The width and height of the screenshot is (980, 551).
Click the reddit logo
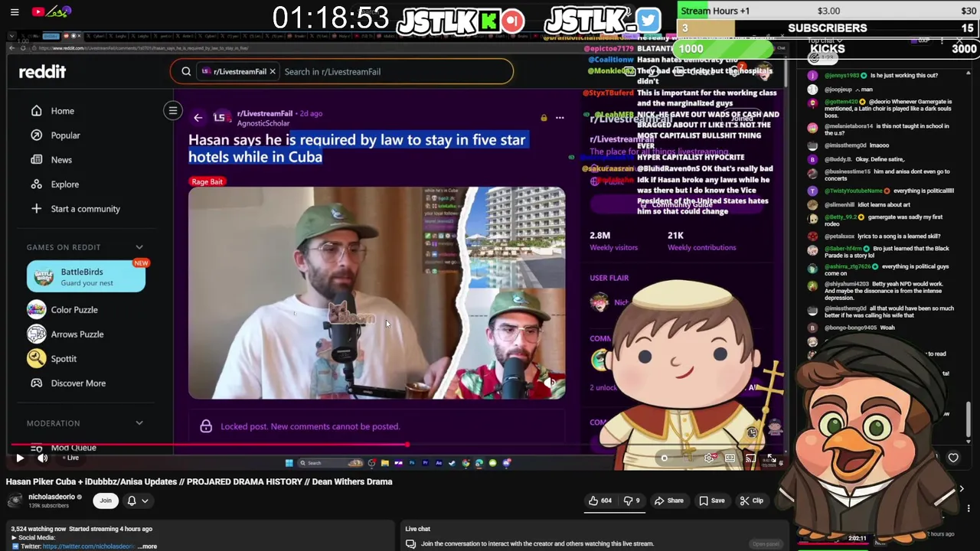coord(42,71)
